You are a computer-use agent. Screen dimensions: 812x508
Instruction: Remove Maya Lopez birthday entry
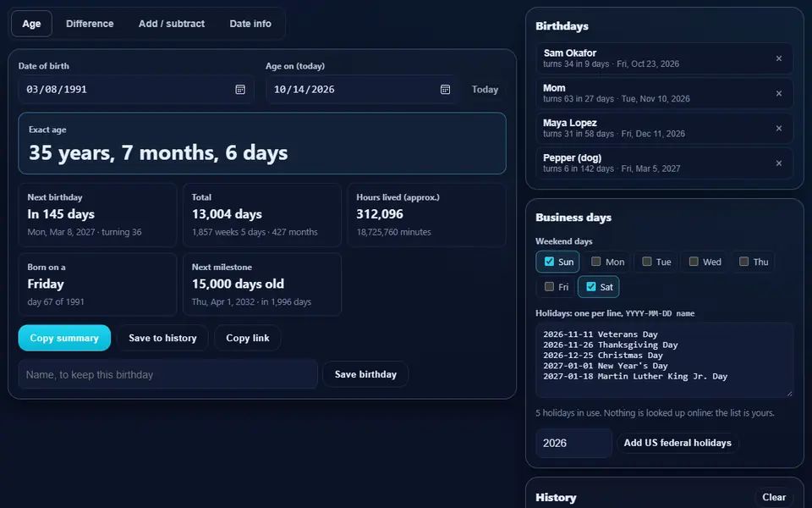click(x=778, y=128)
